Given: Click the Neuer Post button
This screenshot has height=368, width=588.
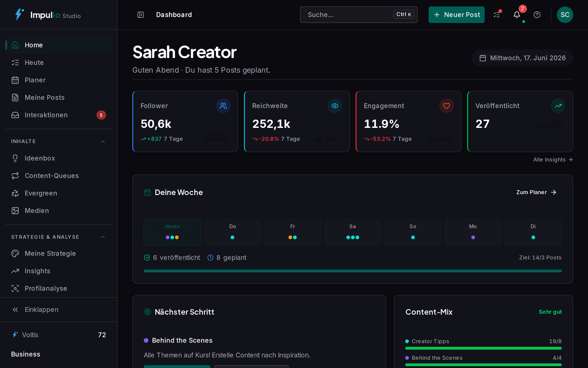Looking at the screenshot, I should coord(456,15).
